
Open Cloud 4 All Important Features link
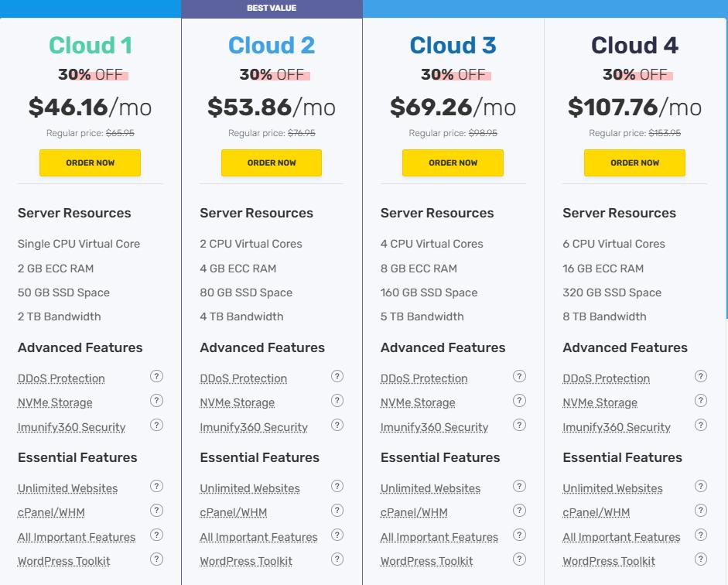tap(621, 537)
